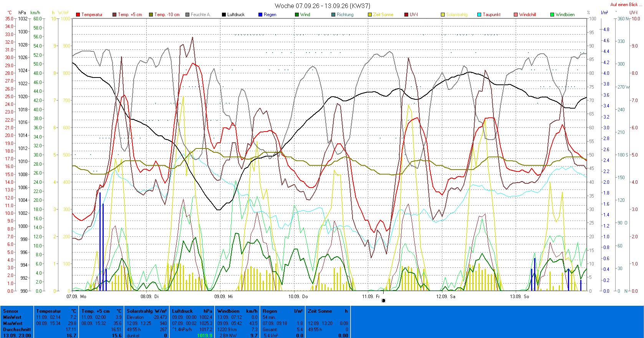Click the "Taupunkt" legend label
Screen dimensions: 644x338
(x=492, y=15)
